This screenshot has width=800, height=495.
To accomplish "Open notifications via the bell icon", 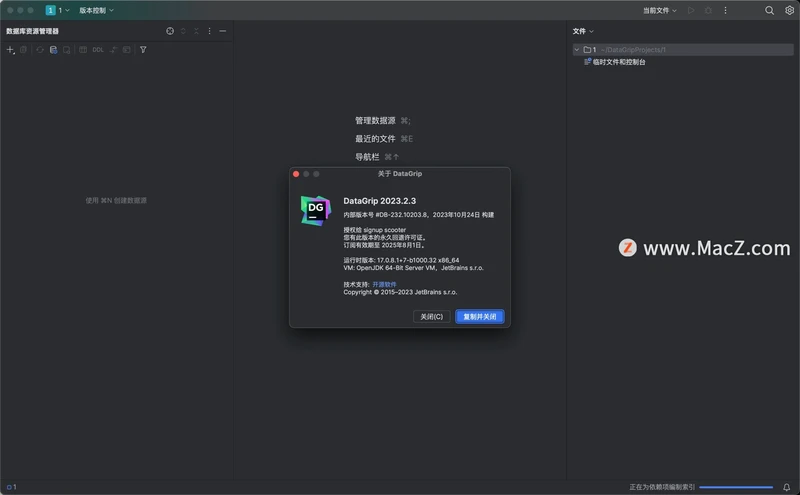I will (786, 487).
